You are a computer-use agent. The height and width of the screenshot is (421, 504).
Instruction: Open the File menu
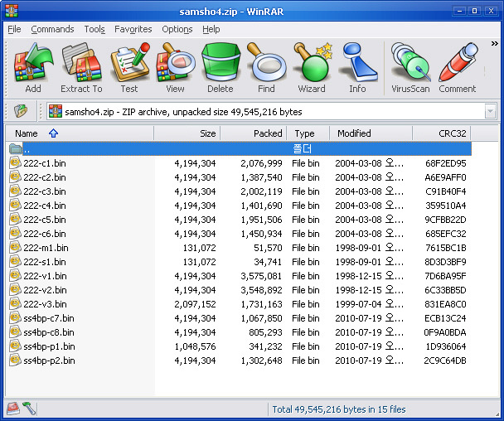pos(14,29)
